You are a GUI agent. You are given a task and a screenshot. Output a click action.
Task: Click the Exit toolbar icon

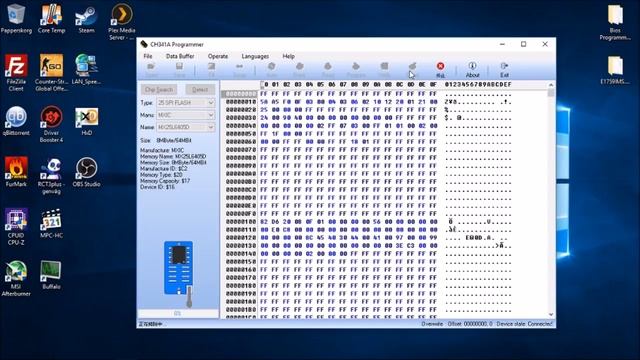coord(504,69)
